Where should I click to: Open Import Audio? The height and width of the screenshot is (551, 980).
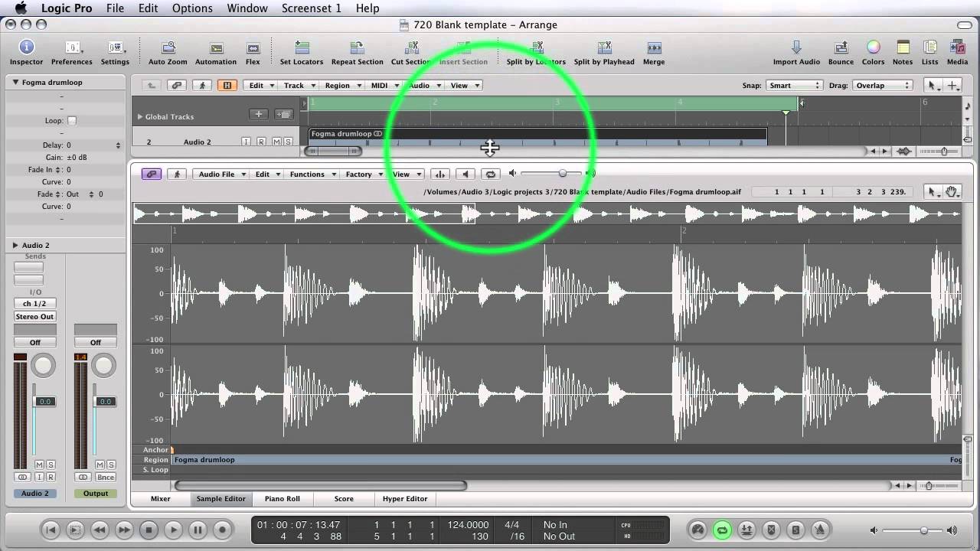(x=796, y=52)
